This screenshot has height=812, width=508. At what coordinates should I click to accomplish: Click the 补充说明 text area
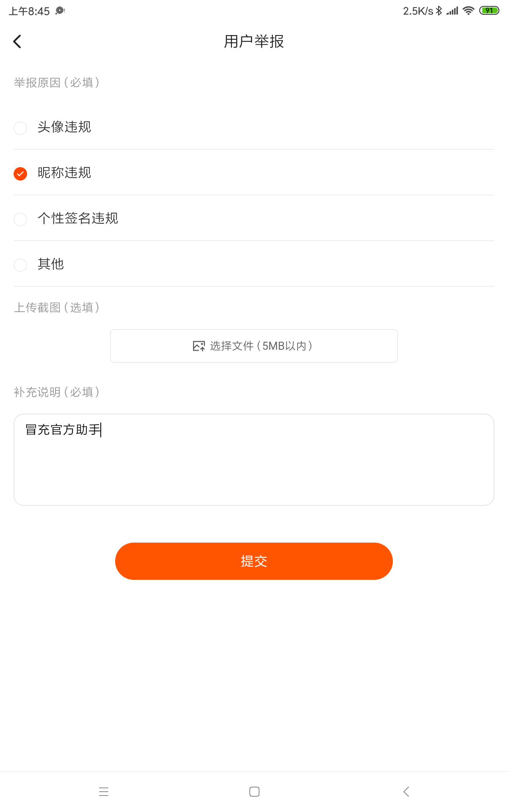click(x=254, y=459)
